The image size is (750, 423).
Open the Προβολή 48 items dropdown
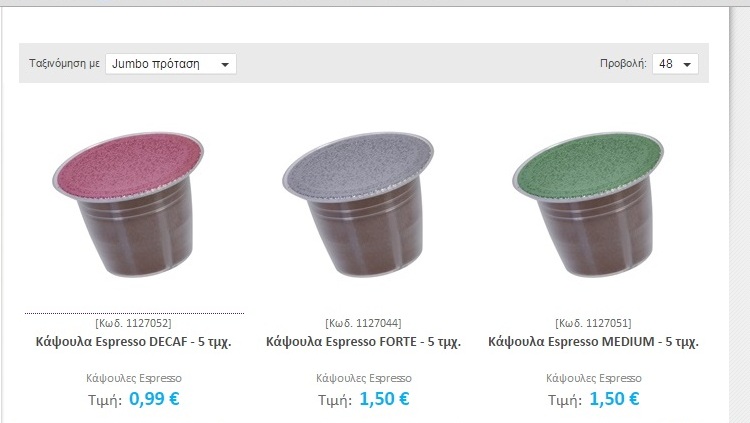[x=675, y=64]
